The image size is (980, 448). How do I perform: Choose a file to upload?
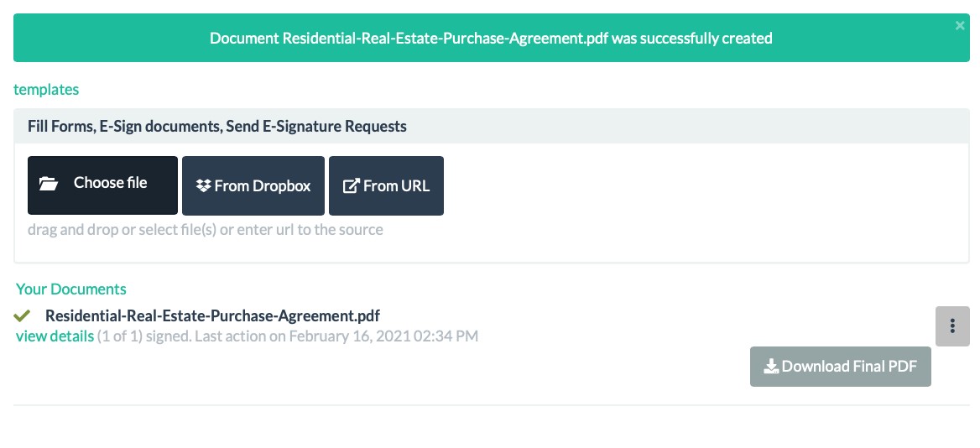pyautogui.click(x=102, y=185)
